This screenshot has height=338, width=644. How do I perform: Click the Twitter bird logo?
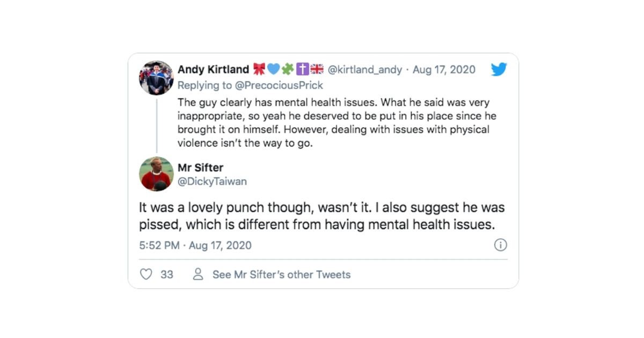tap(499, 69)
